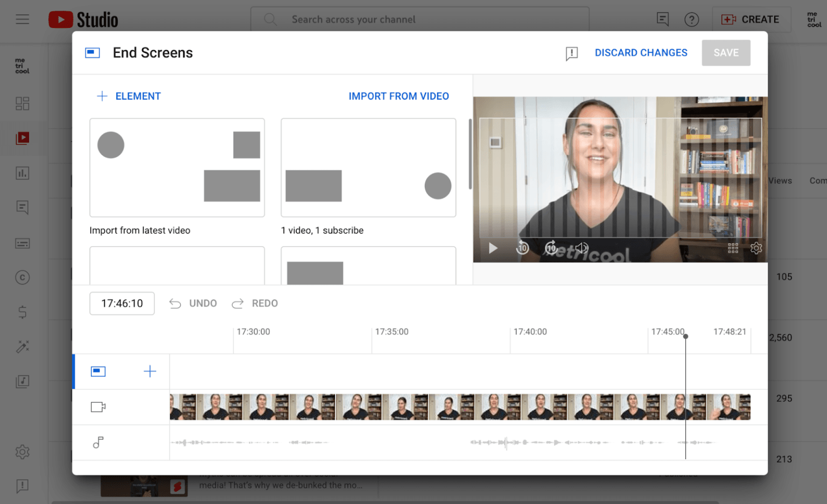Open the Subtitles section from the sidebar

tap(22, 243)
